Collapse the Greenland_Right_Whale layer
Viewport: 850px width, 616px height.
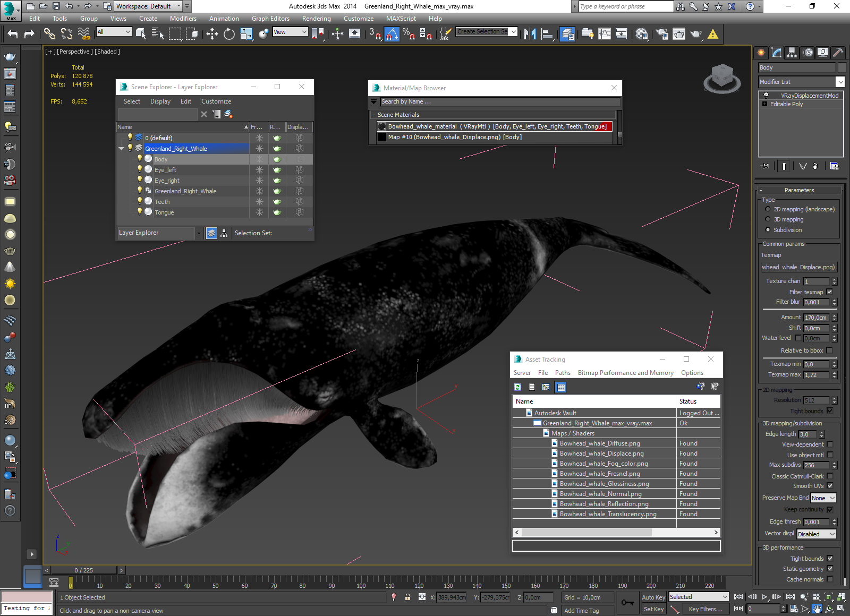pos(121,149)
